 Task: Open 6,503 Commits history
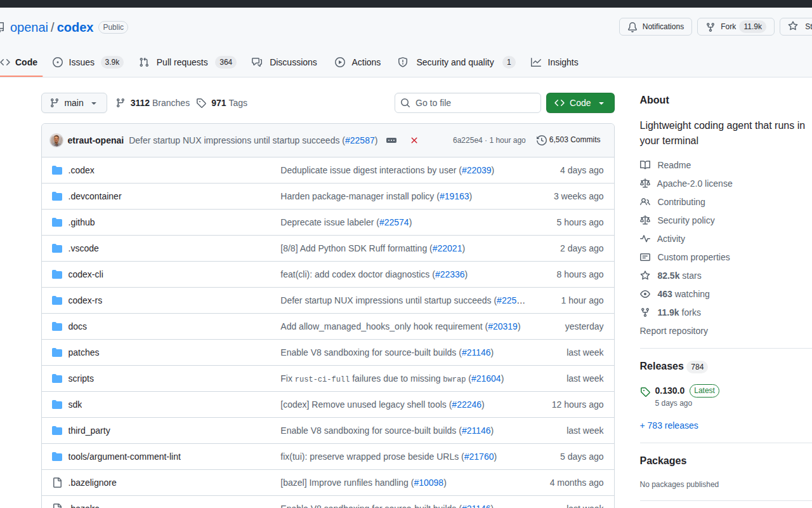[568, 140]
